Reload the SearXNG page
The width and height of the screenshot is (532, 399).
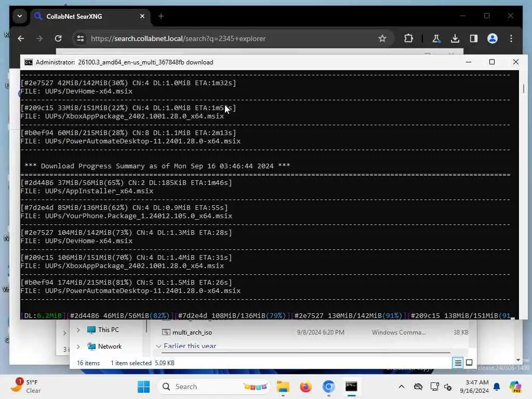pos(58,38)
